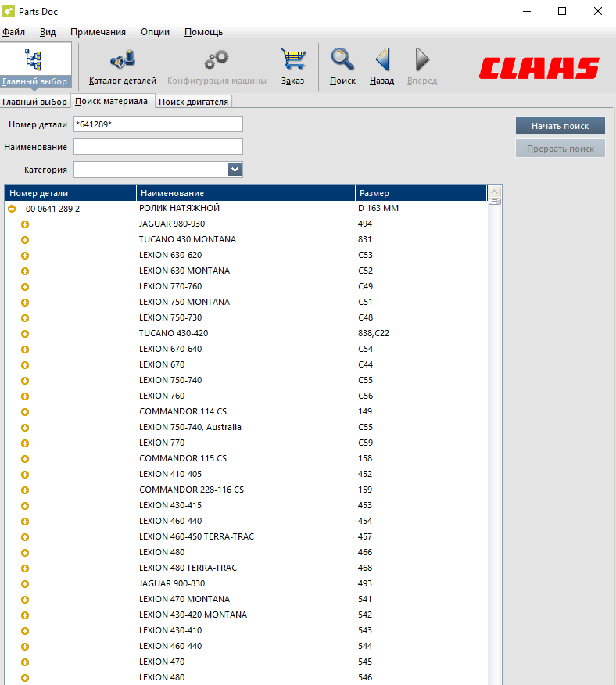The width and height of the screenshot is (616, 685).
Task: Expand the LEXION 770-760 row
Action: pos(25,287)
